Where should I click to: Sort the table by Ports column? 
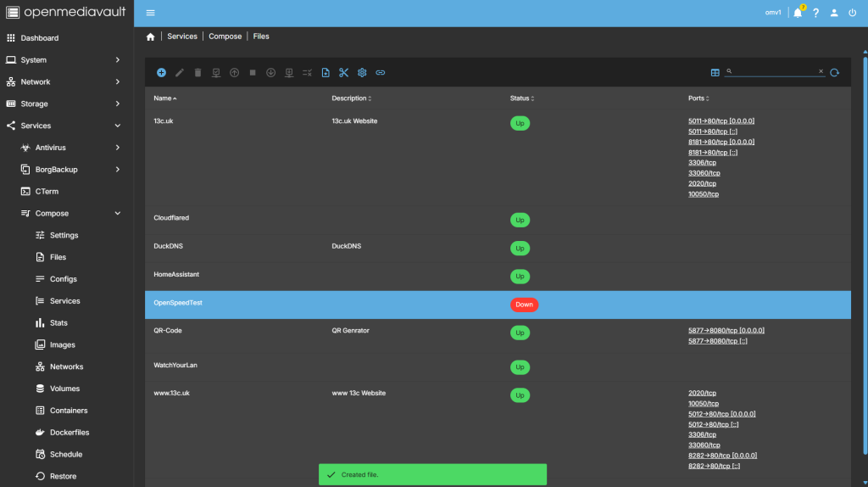698,98
